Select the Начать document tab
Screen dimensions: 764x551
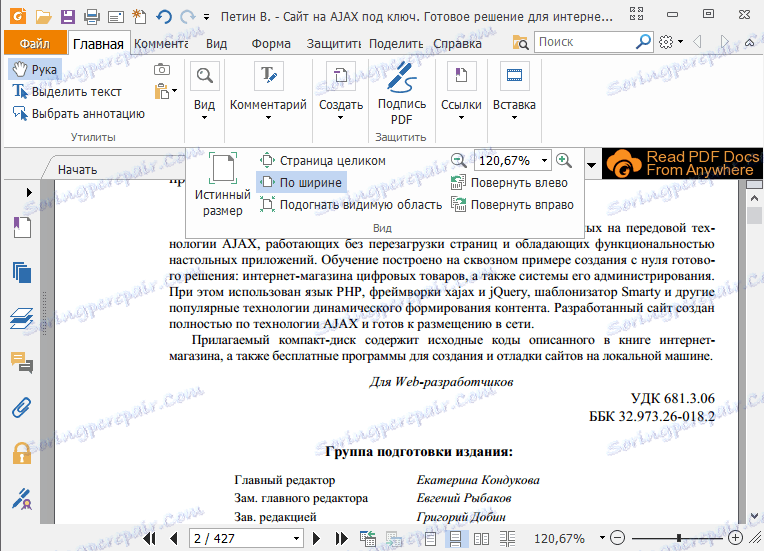point(77,170)
